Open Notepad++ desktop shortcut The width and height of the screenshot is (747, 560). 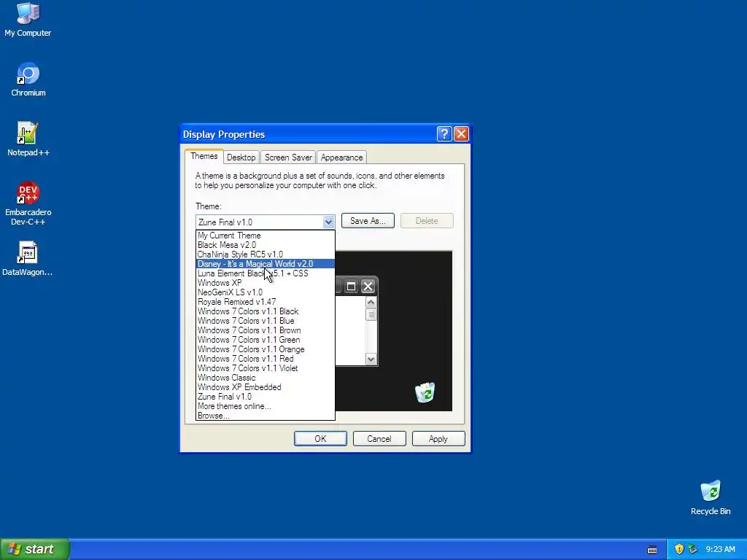[x=28, y=139]
